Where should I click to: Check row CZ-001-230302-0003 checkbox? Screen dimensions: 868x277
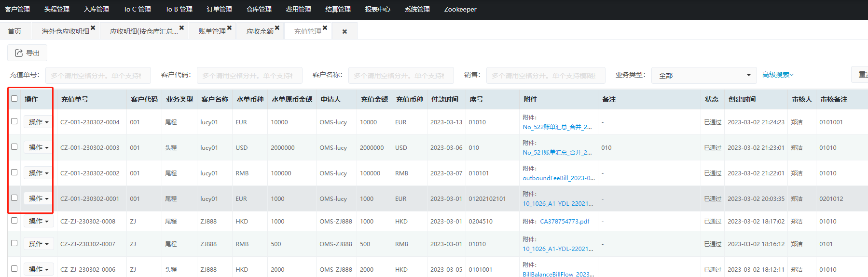click(x=14, y=147)
